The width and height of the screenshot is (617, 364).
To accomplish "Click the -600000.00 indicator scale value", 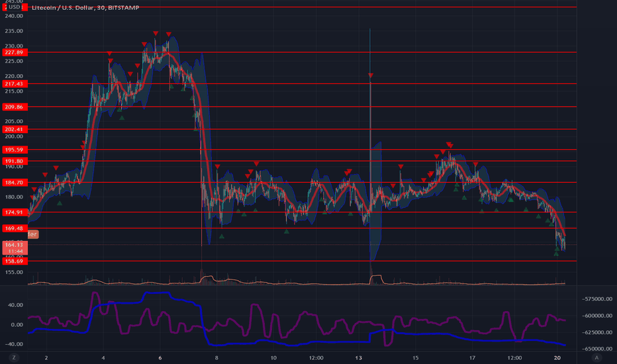I will (x=597, y=316).
